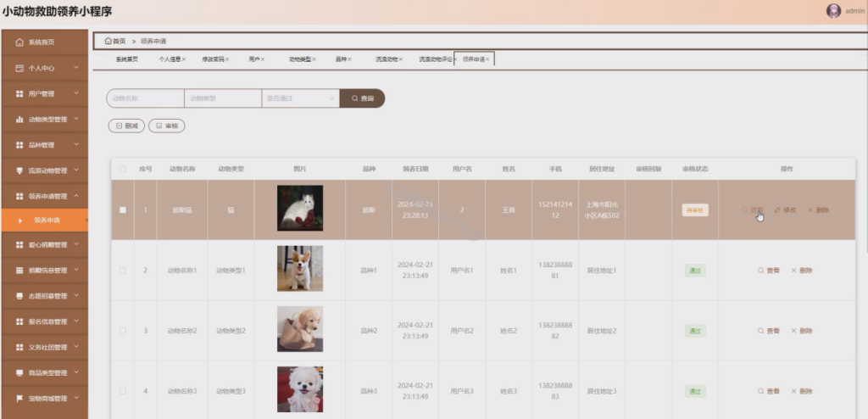Check the checkbox for row 1 波斯猫
The height and width of the screenshot is (419, 868).
pos(123,210)
